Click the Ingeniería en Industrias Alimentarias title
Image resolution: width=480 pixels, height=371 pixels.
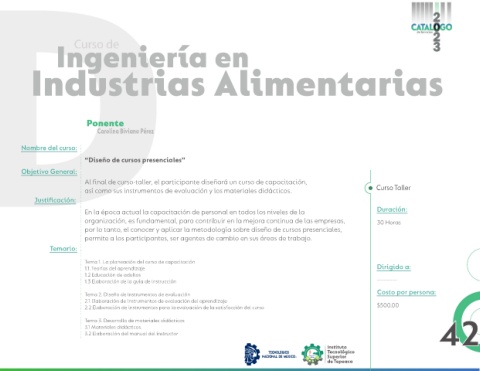(237, 71)
